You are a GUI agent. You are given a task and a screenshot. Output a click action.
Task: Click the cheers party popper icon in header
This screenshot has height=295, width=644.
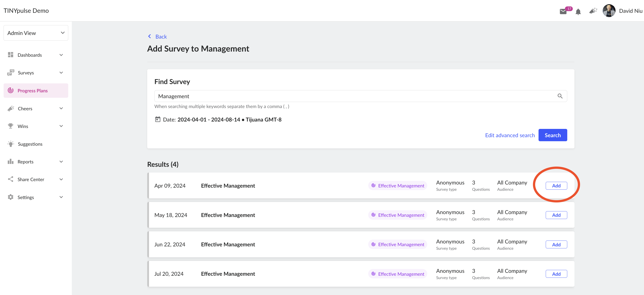click(593, 11)
